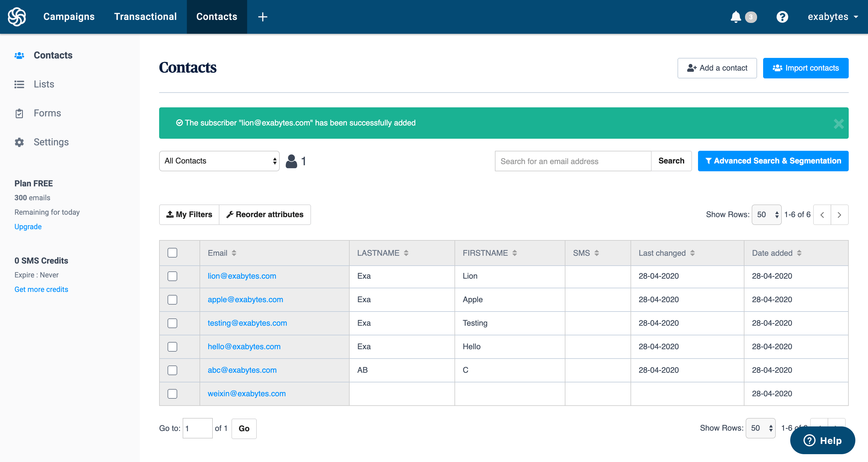The height and width of the screenshot is (462, 868).
Task: Click the Settings gear icon in sidebar
Action: point(19,142)
